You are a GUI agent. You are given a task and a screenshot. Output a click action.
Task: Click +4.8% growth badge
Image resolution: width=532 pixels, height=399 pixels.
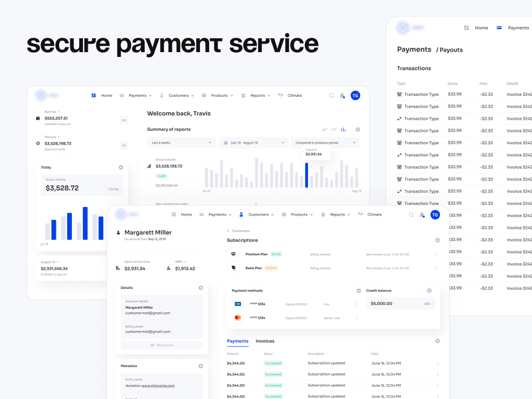coord(162,176)
